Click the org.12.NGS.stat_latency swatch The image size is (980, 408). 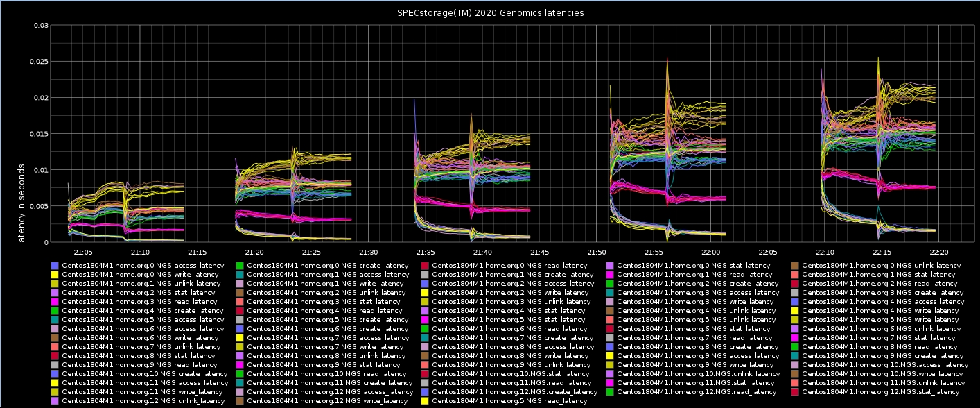[x=796, y=392]
